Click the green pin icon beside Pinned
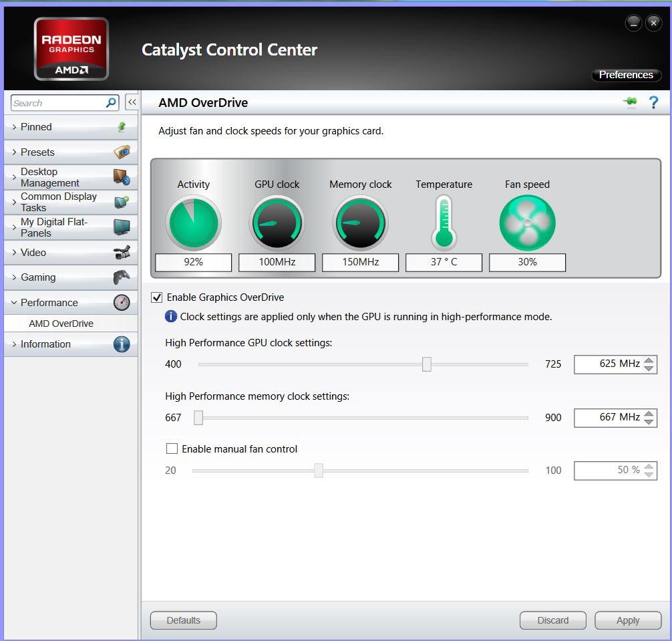Screen dimensions: 672x641 (x=122, y=127)
